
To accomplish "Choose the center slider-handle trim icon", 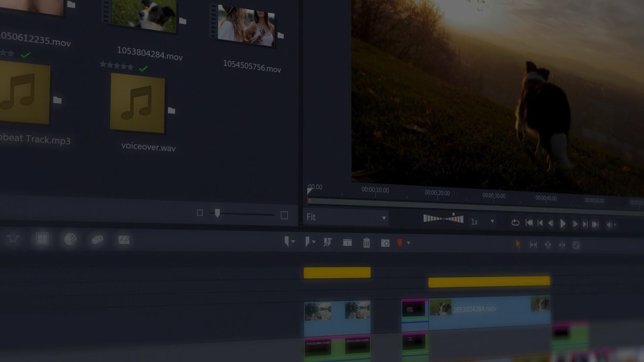I will (x=548, y=245).
